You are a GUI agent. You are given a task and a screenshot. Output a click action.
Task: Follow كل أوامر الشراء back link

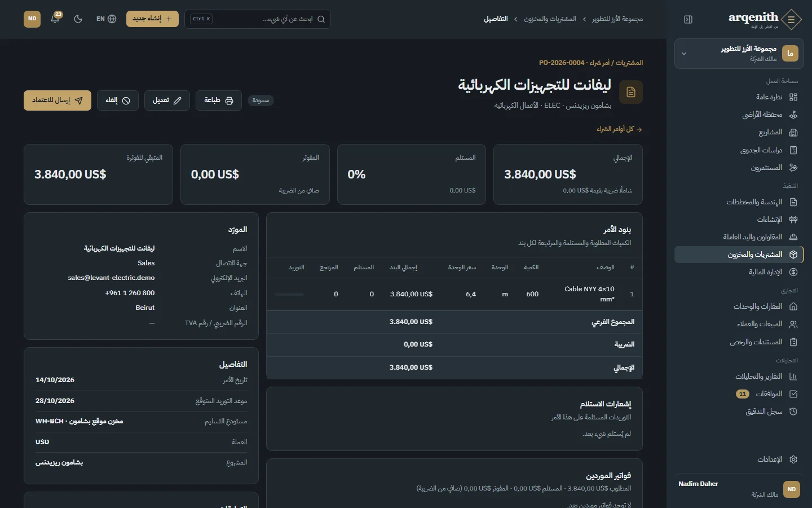point(619,129)
